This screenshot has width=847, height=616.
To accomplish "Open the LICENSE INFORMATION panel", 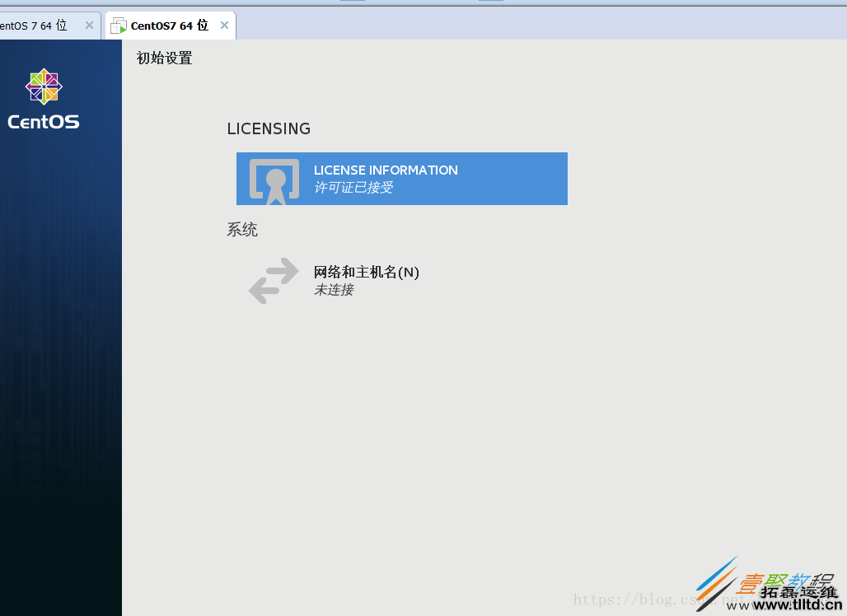I will 401,179.
